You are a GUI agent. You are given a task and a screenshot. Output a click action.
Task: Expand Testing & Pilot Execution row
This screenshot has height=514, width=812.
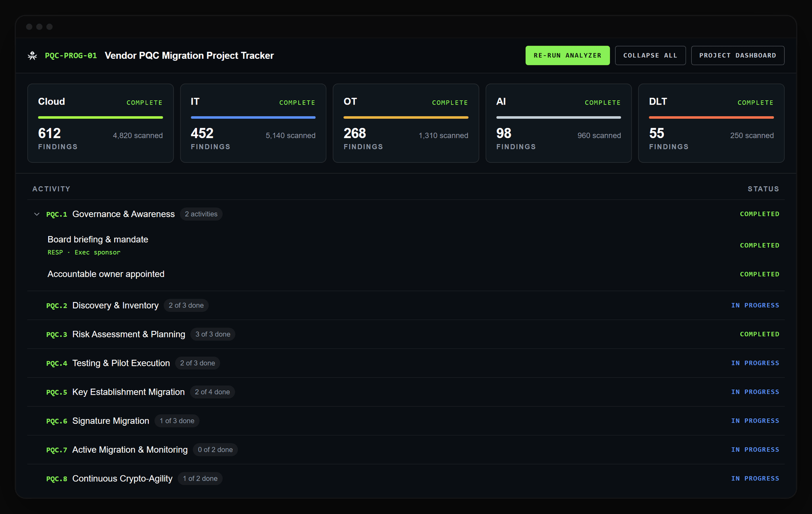[x=406, y=363]
